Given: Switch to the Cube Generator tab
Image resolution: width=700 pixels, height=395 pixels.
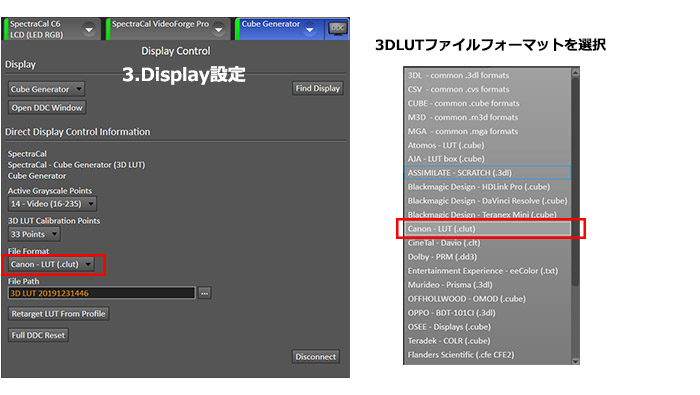Looking at the screenshot, I should pyautogui.click(x=280, y=29).
